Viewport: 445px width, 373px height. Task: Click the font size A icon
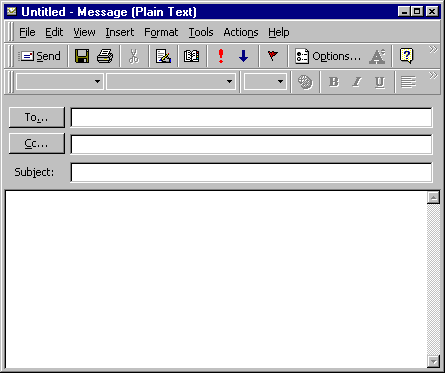coord(377,56)
